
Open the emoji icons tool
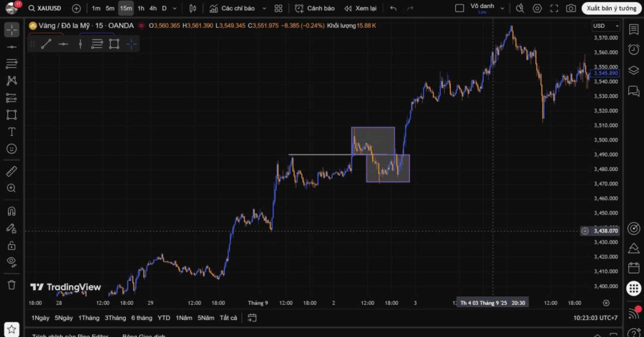tap(11, 149)
